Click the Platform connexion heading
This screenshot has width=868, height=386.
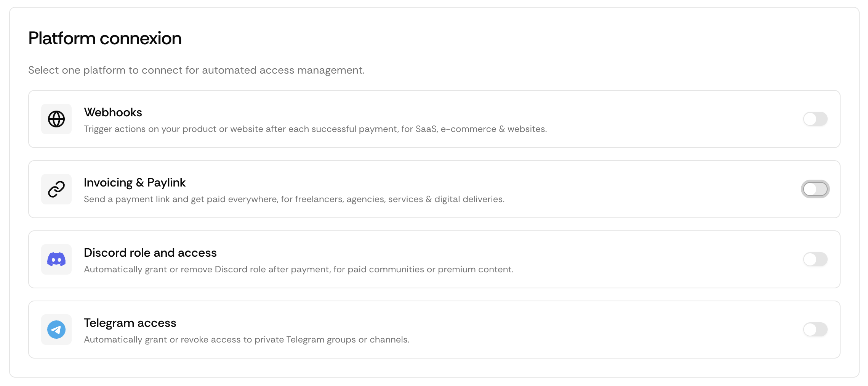105,39
